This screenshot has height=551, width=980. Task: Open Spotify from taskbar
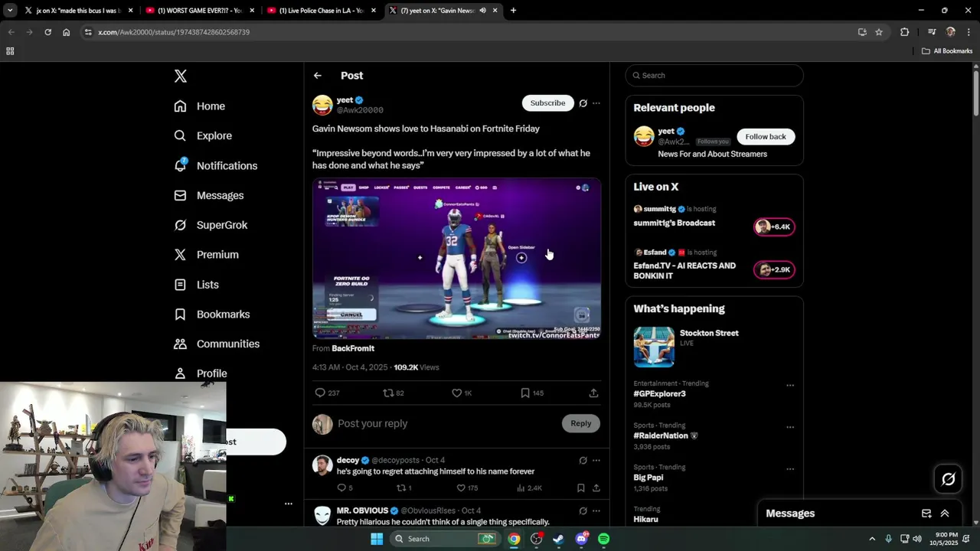pyautogui.click(x=604, y=539)
